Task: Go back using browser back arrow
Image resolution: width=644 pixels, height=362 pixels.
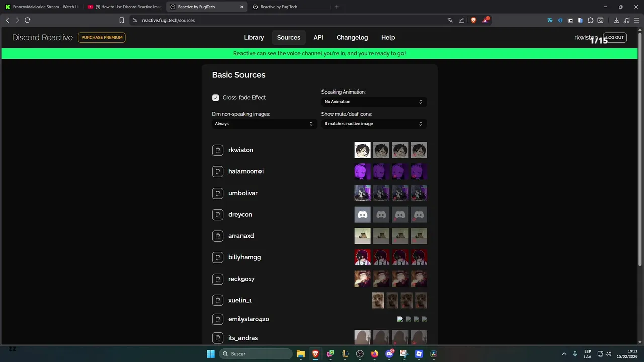Action: (x=7, y=20)
